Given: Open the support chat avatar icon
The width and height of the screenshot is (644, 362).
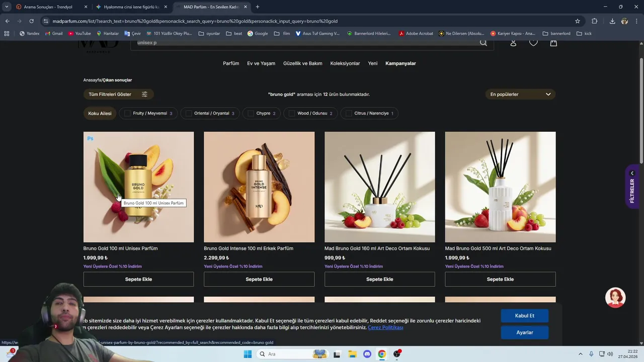Looking at the screenshot, I should (615, 297).
